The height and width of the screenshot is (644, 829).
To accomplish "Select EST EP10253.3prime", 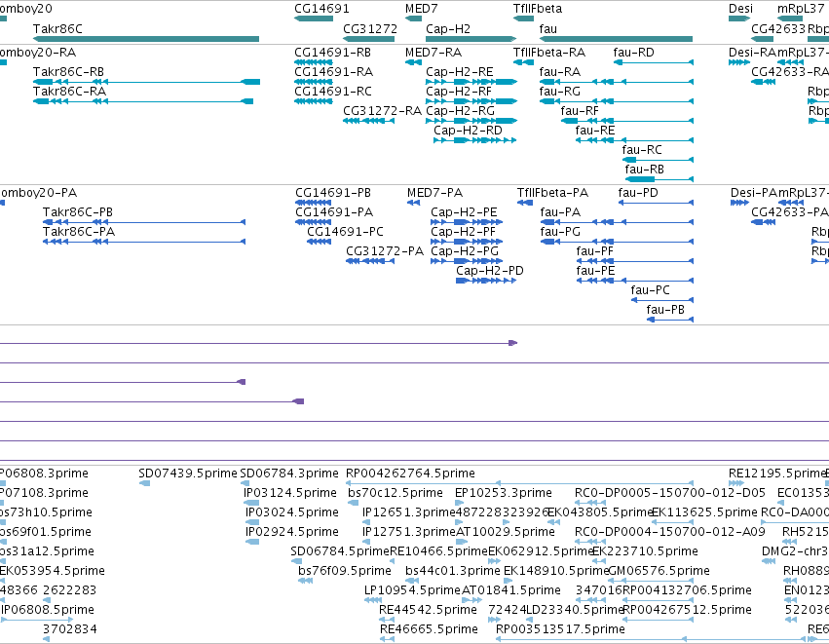I will tap(504, 493).
